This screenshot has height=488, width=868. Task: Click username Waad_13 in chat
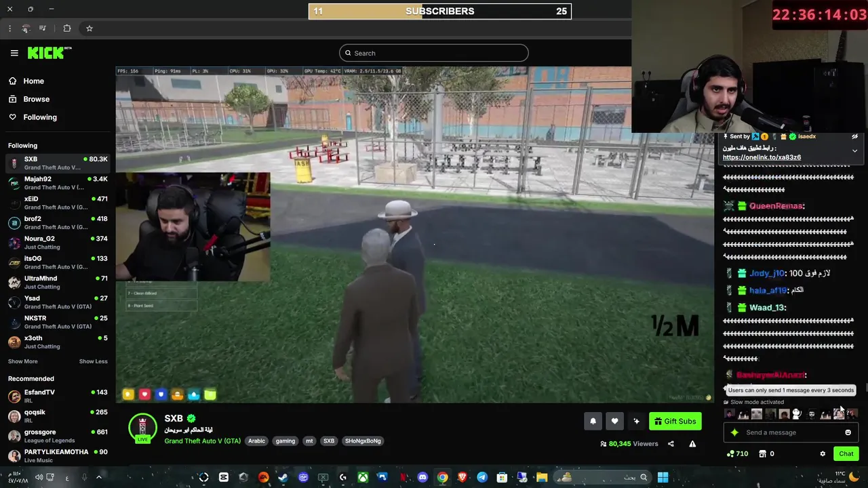[768, 308]
